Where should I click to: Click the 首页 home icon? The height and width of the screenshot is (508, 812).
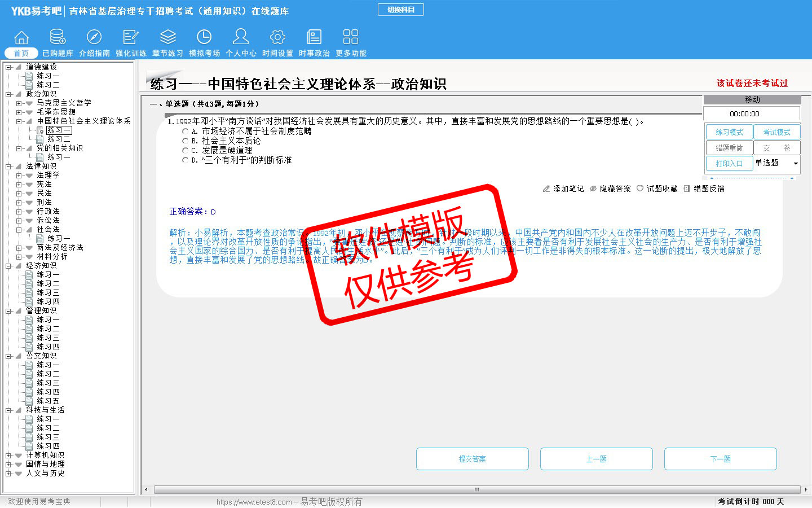[21, 38]
